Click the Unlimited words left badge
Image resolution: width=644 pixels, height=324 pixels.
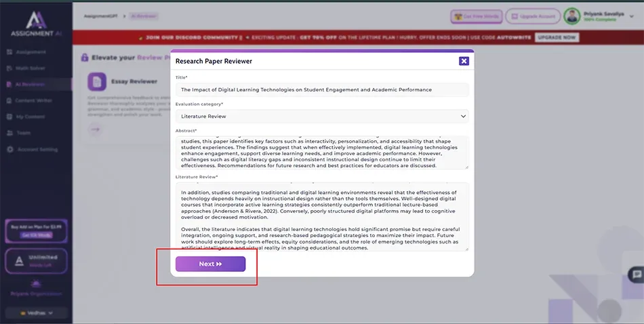coord(36,261)
